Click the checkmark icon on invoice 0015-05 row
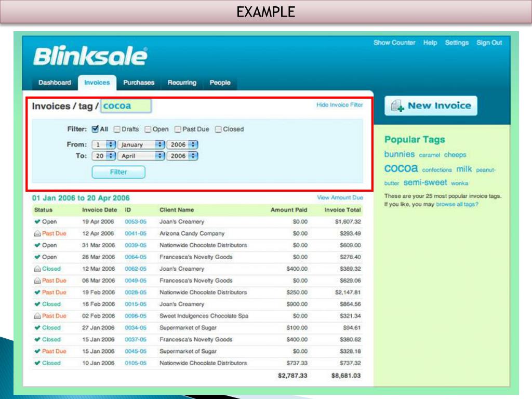The width and height of the screenshot is (532, 399). click(37, 304)
